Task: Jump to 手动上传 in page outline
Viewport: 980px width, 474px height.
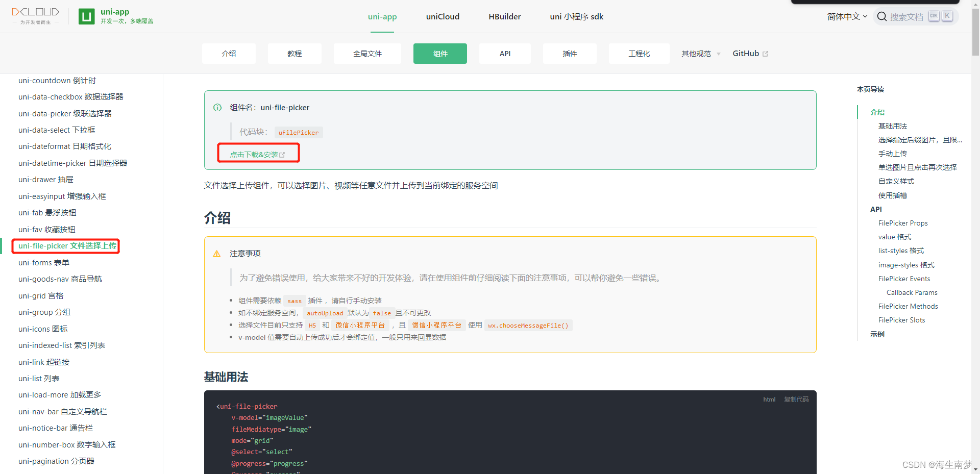Action: coord(893,154)
